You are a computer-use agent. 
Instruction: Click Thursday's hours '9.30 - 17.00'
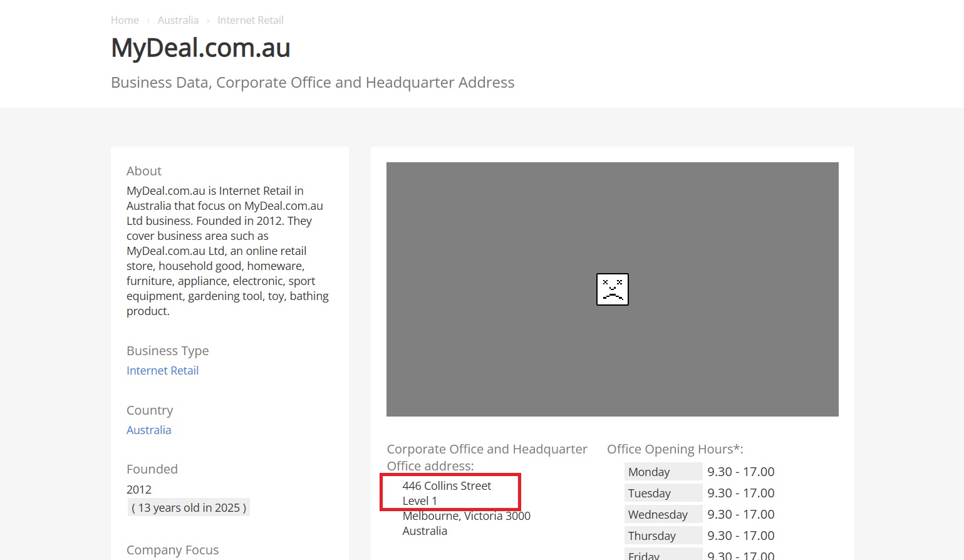[x=741, y=536]
